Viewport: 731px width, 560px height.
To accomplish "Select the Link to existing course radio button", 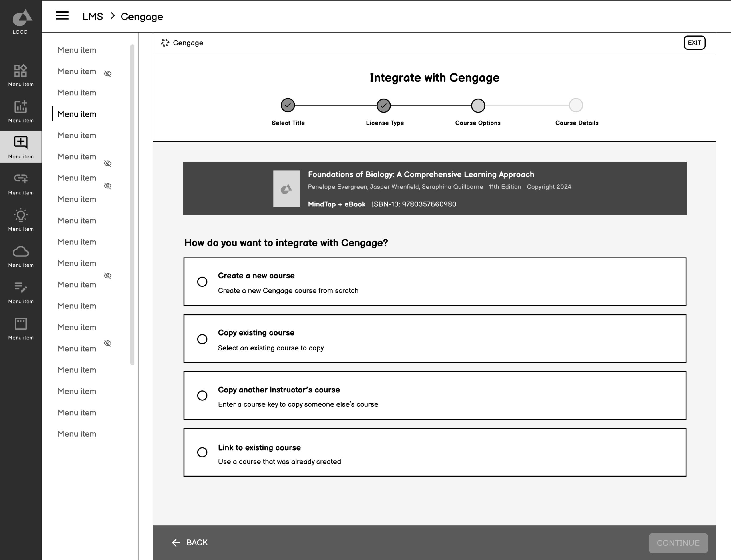I will tap(202, 452).
